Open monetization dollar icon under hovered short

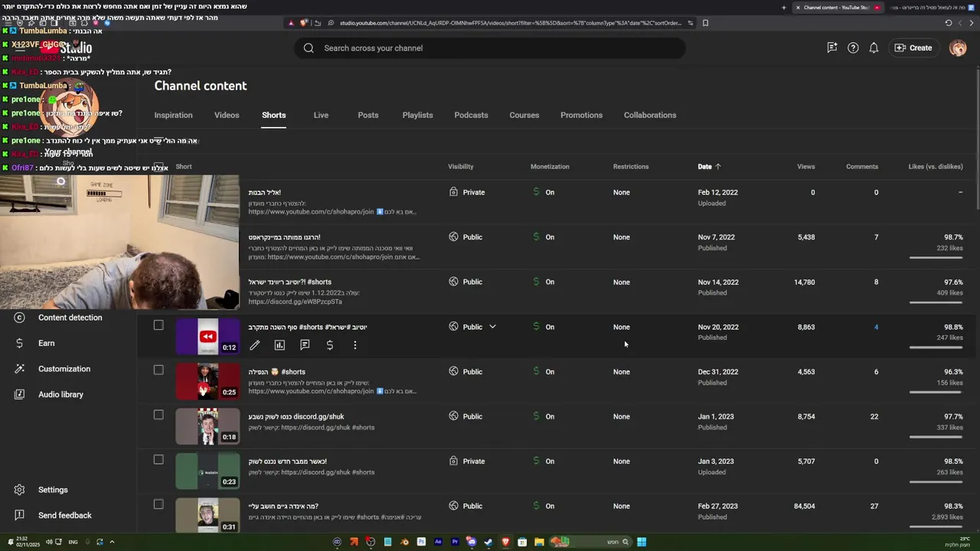click(x=330, y=345)
